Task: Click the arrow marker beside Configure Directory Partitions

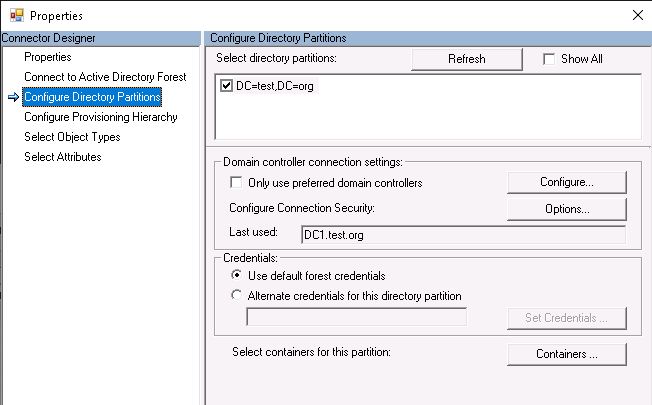Action: tap(13, 97)
